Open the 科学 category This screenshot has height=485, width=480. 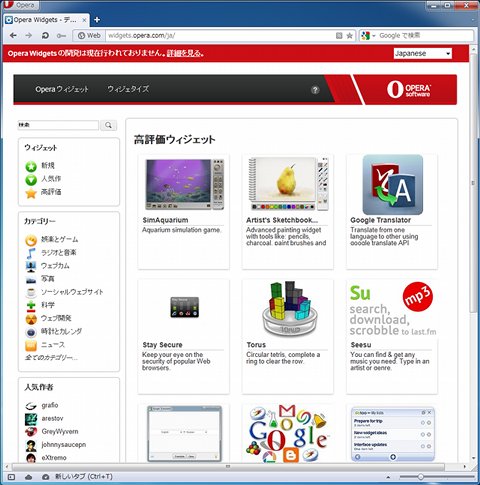point(47,305)
